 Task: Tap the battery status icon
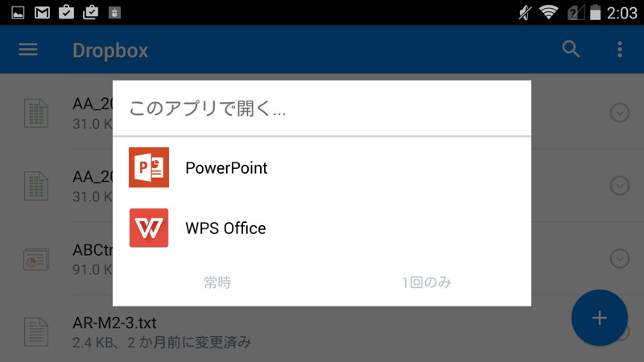[595, 12]
